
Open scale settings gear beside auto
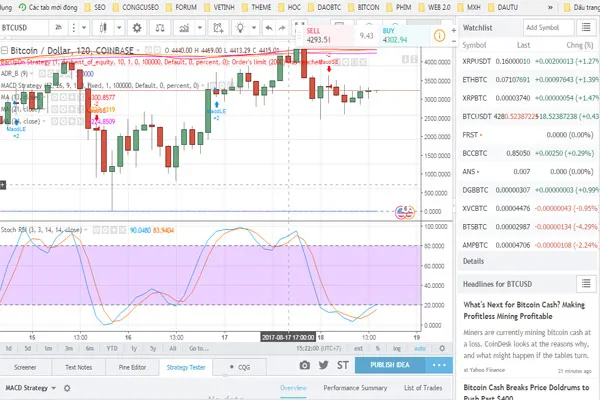pos(442,348)
